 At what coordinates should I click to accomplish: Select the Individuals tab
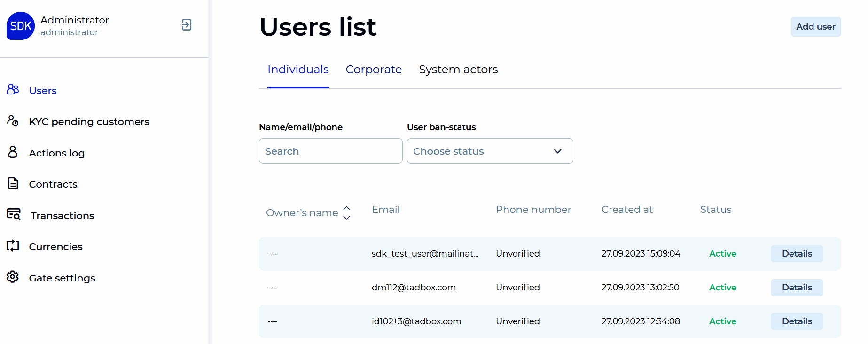(298, 70)
